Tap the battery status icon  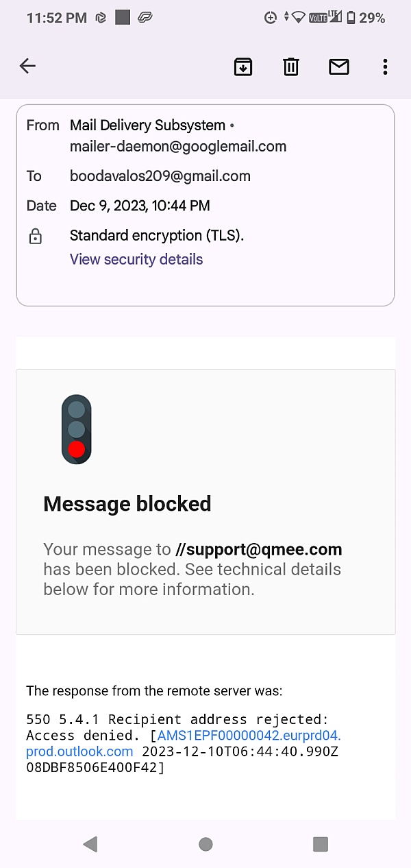click(351, 18)
